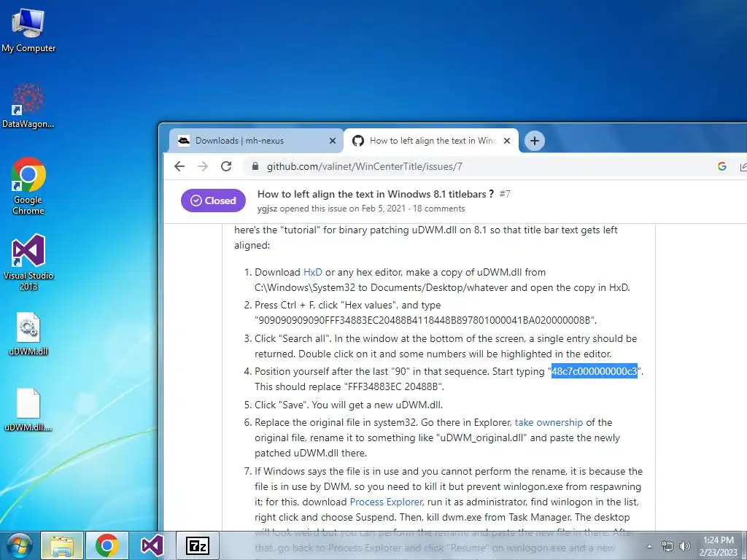Open a new Chrome tab
This screenshot has width=747, height=560.
pyautogui.click(x=535, y=141)
